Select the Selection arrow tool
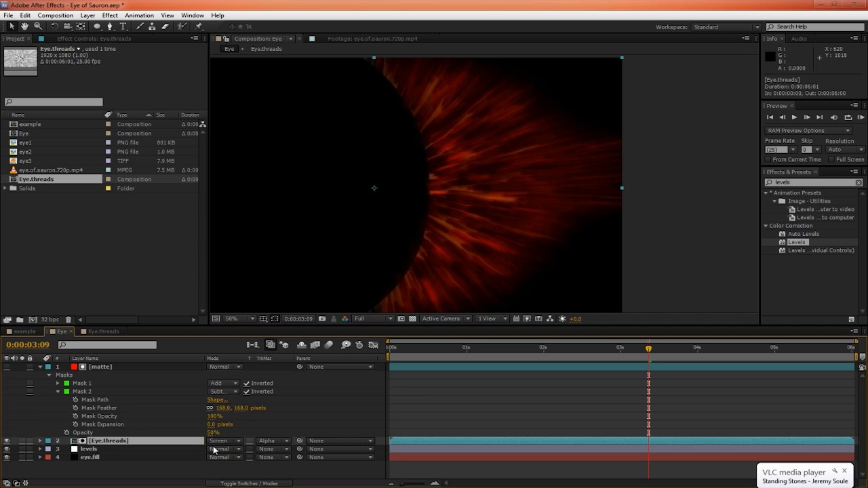This screenshot has height=488, width=868. [x=12, y=26]
